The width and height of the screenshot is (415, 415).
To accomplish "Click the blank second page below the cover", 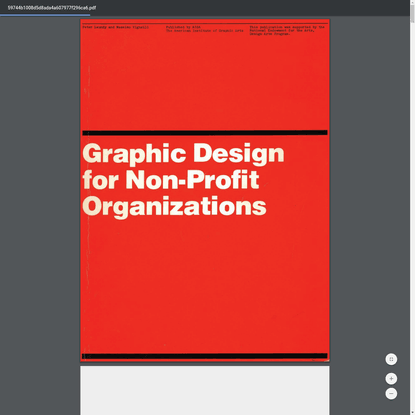I will (x=205, y=390).
